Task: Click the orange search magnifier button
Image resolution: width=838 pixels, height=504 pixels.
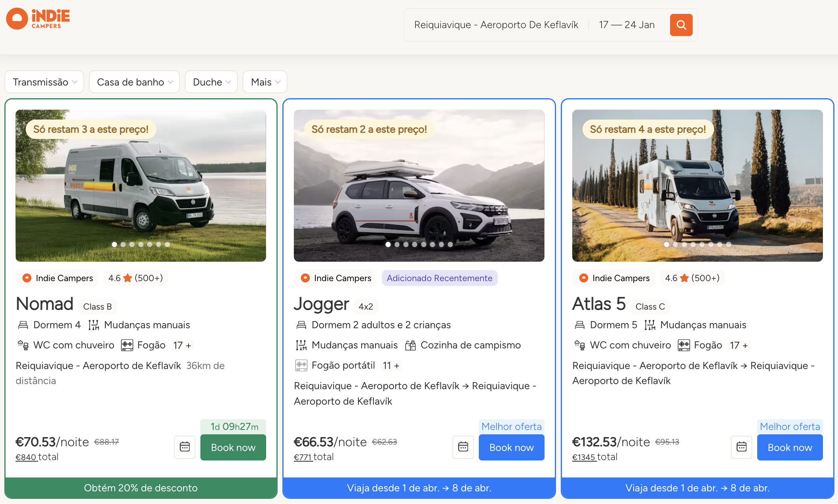Action: pos(681,25)
